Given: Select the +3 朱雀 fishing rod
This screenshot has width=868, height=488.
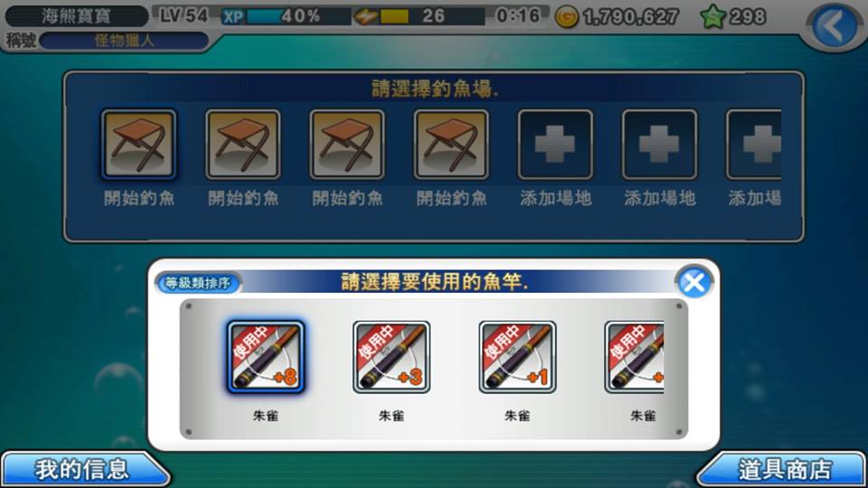Looking at the screenshot, I should pos(392,358).
